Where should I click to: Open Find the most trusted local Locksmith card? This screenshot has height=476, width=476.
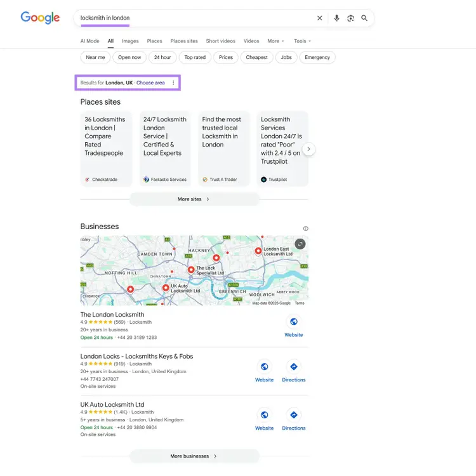[x=223, y=149]
